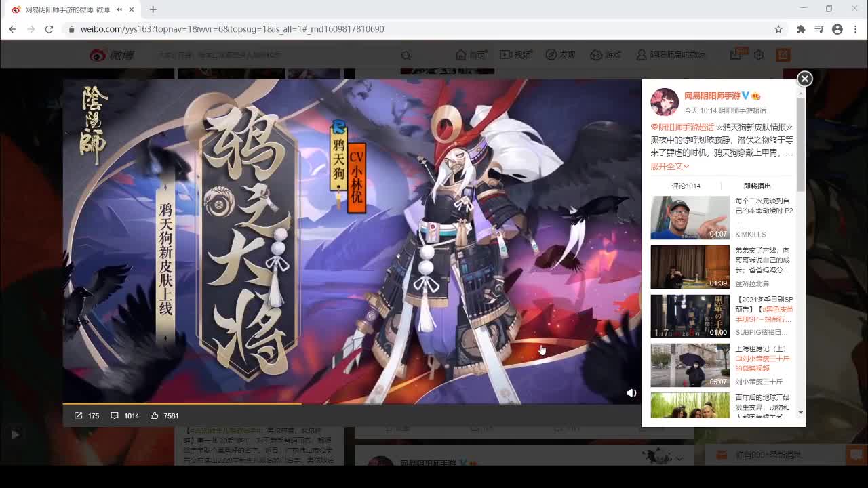Play the 上海租房记 05:07 thumbnail
The image size is (868, 488).
coord(690,365)
